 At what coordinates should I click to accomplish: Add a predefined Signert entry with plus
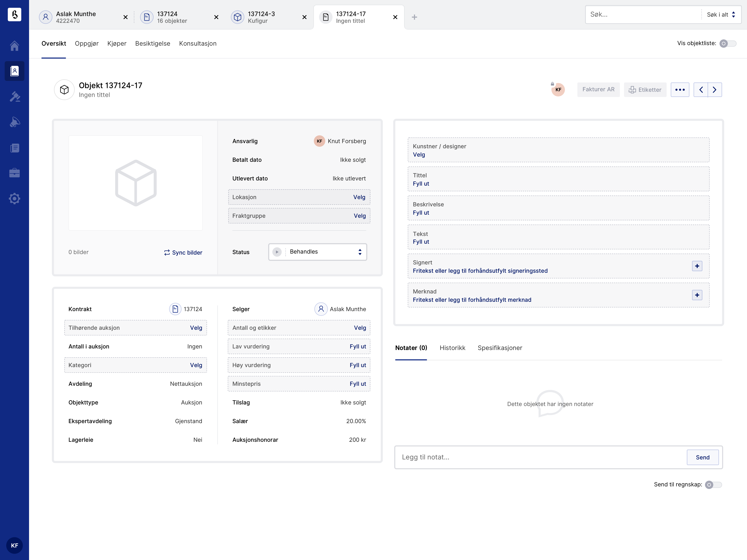[697, 266]
